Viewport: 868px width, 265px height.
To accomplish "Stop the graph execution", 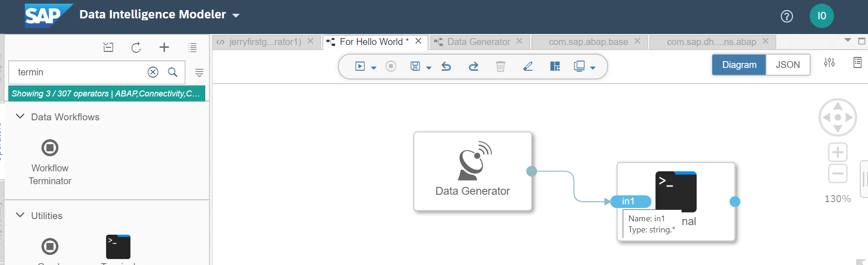I will [x=391, y=67].
